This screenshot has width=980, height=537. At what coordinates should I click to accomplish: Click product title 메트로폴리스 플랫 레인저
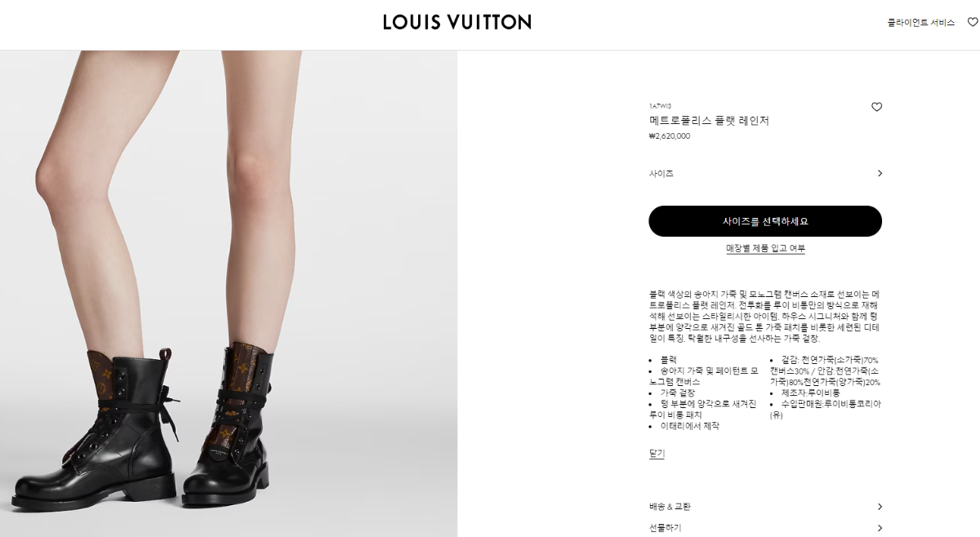(x=709, y=121)
